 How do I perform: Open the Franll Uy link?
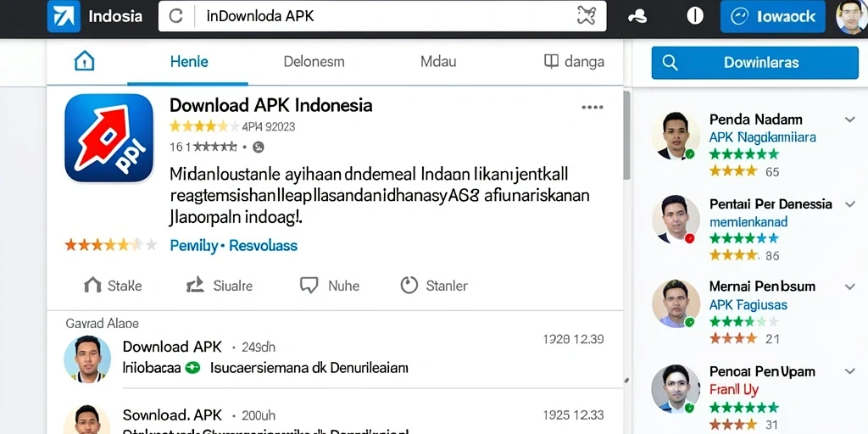[733, 389]
